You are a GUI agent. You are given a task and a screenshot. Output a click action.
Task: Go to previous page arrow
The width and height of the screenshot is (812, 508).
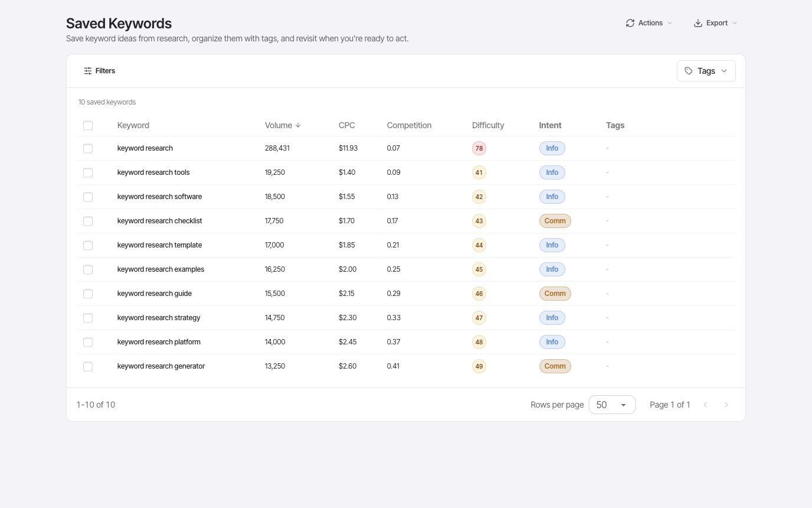(x=705, y=405)
